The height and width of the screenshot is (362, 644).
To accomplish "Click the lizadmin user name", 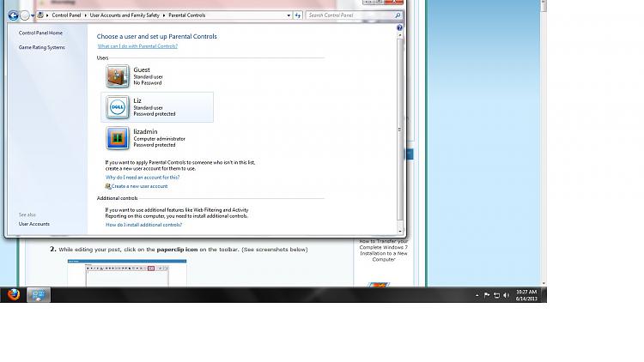I will coord(145,132).
